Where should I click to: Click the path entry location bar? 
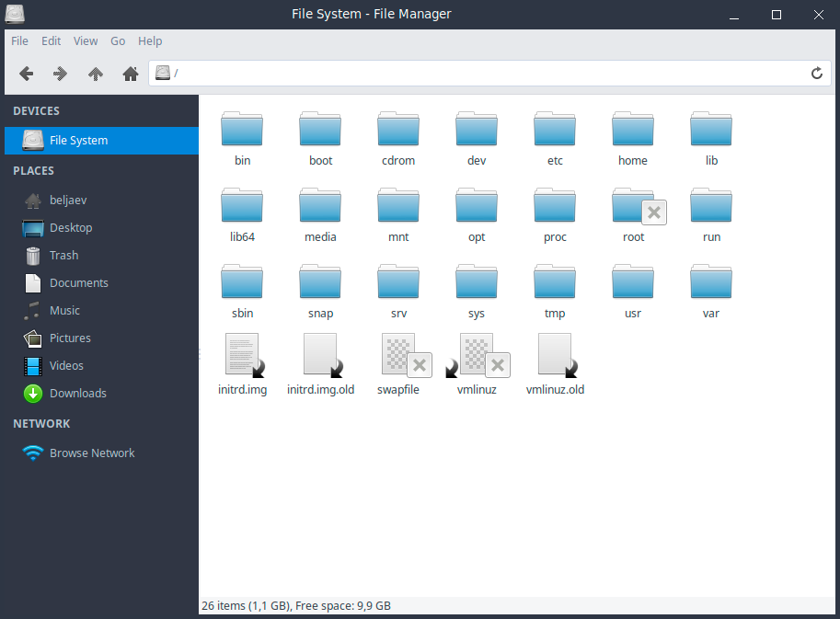[489, 74]
